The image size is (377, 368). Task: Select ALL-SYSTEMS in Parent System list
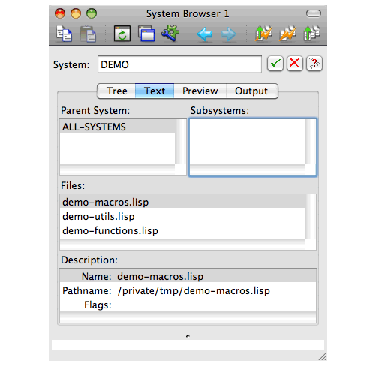point(118,127)
